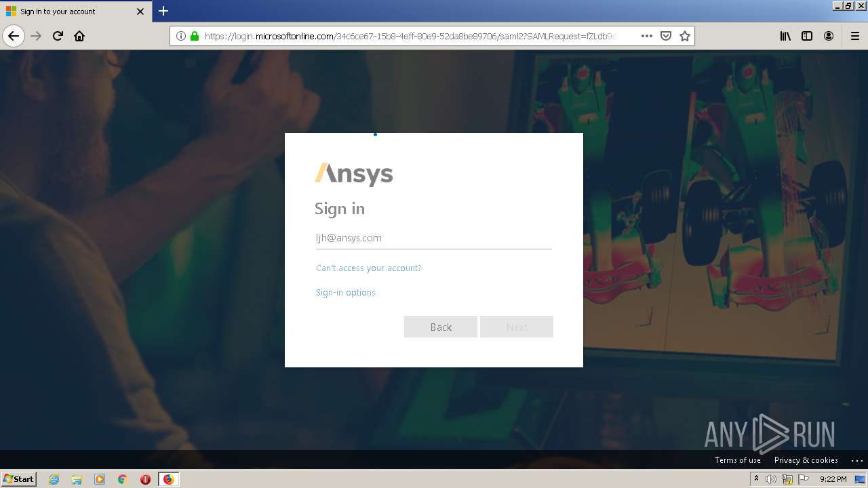Click the email input field

(434, 238)
